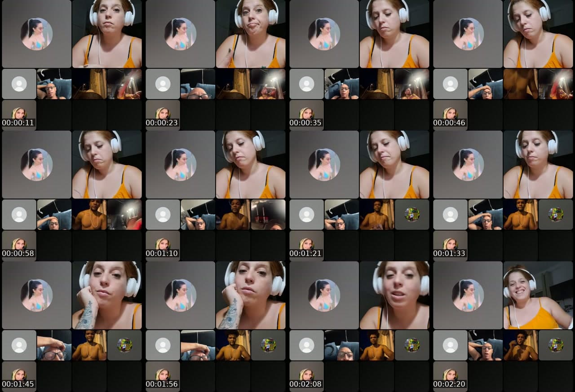Screen dimensions: 575x392
Task: Click the green round avatar in frame 00:01:45
Action: click(124, 345)
